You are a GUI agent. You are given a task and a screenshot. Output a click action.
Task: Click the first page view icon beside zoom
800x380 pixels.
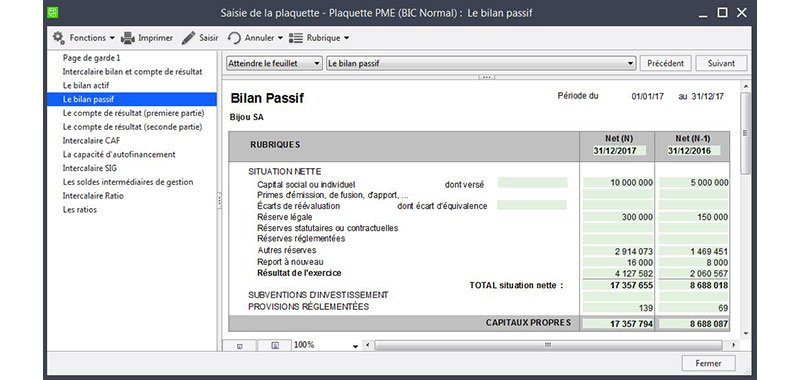pyautogui.click(x=240, y=345)
